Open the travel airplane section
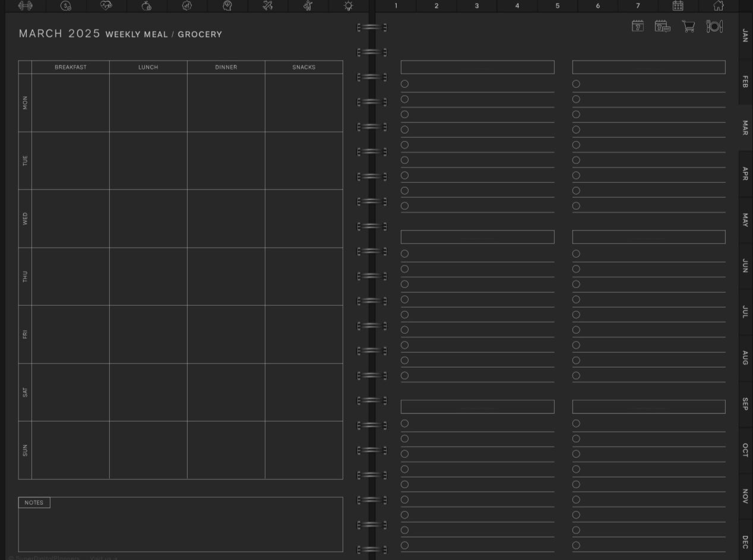Viewport: 753px width, 560px height. [268, 6]
